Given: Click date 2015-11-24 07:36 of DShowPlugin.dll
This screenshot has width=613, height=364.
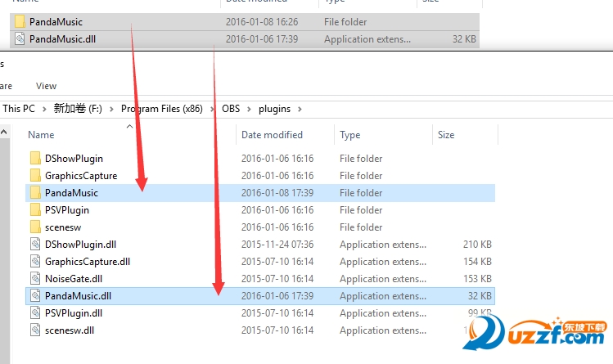Looking at the screenshot, I should coord(277,245).
